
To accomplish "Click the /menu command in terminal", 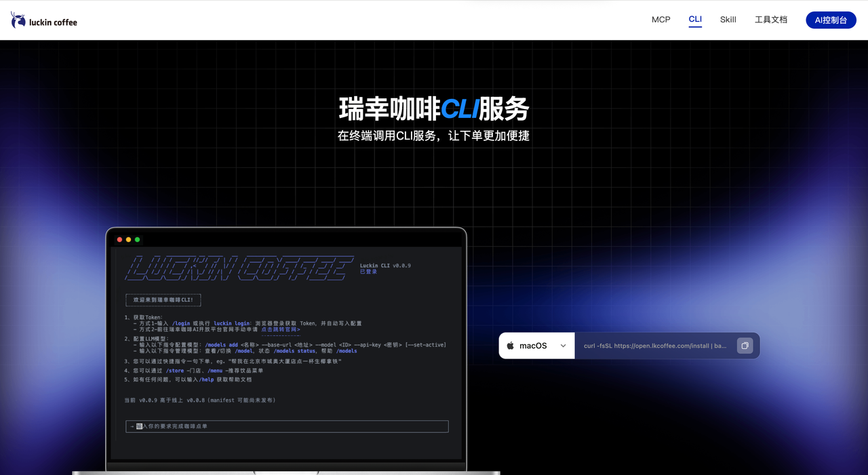I will pyautogui.click(x=216, y=371).
